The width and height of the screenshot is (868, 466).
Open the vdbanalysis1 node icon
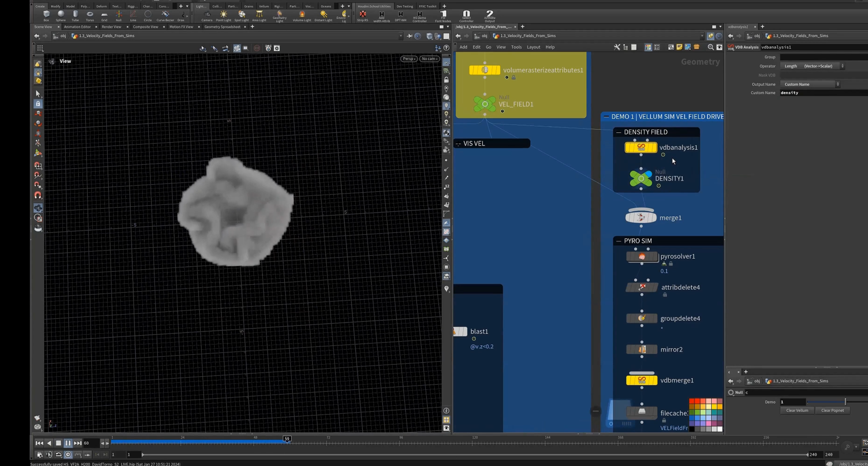coord(641,148)
